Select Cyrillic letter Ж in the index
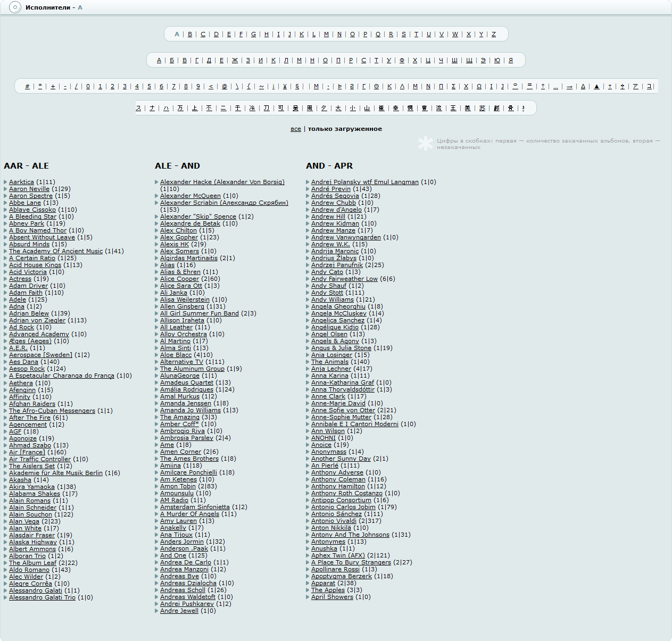 (235, 60)
